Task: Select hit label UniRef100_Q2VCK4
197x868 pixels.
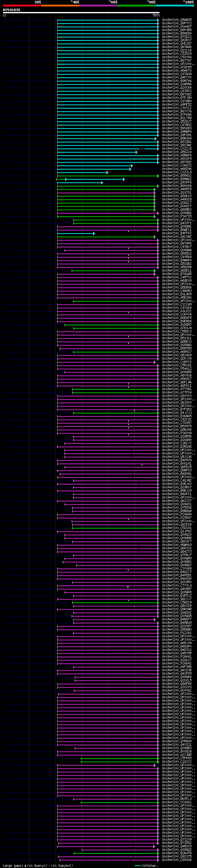Action: [x=177, y=88]
